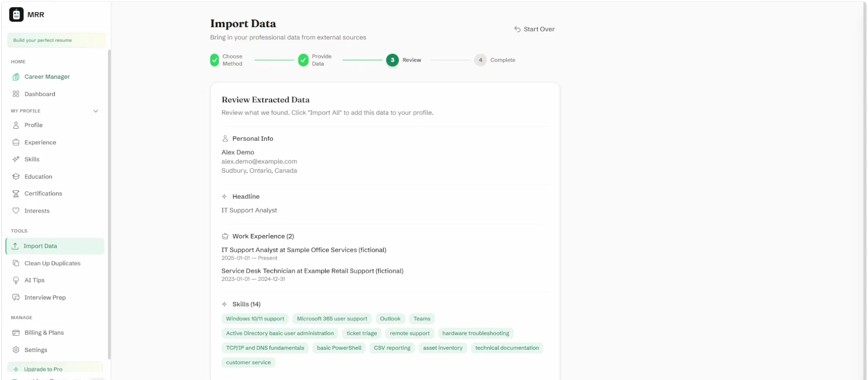
Task: Click the customer service skill tag
Action: (x=248, y=362)
